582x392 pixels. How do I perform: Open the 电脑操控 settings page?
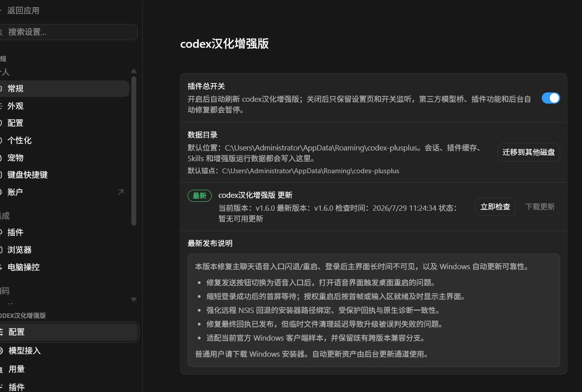63,267
